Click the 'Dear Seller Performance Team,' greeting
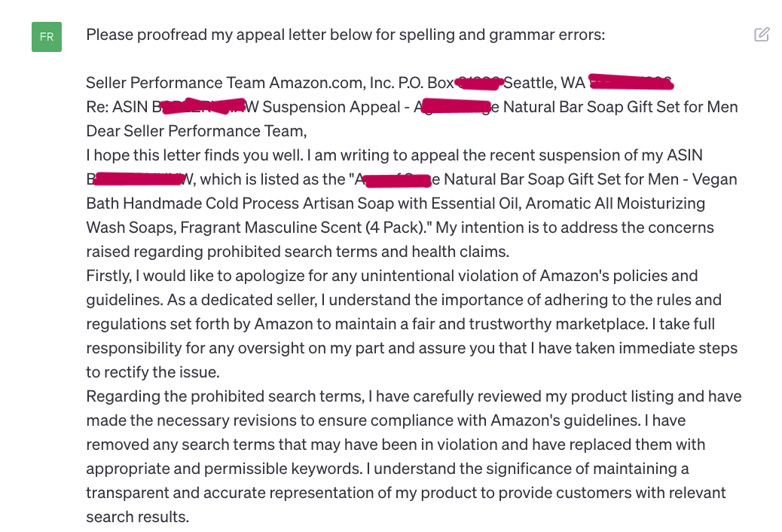The width and height of the screenshot is (782, 532). [x=196, y=131]
